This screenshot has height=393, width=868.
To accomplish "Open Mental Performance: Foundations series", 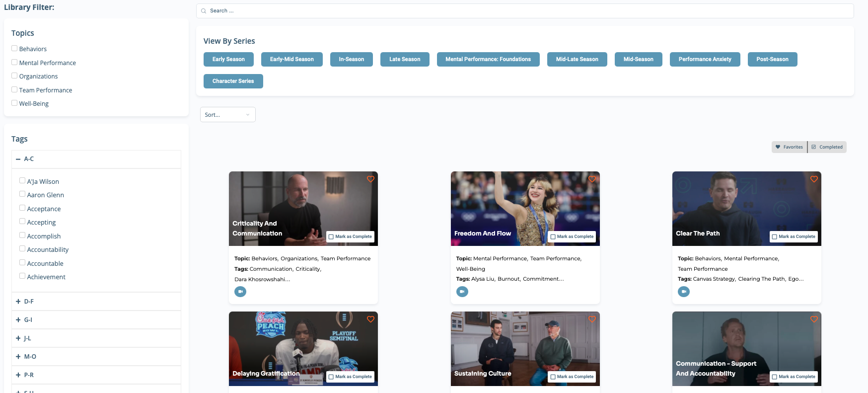I will (488, 59).
